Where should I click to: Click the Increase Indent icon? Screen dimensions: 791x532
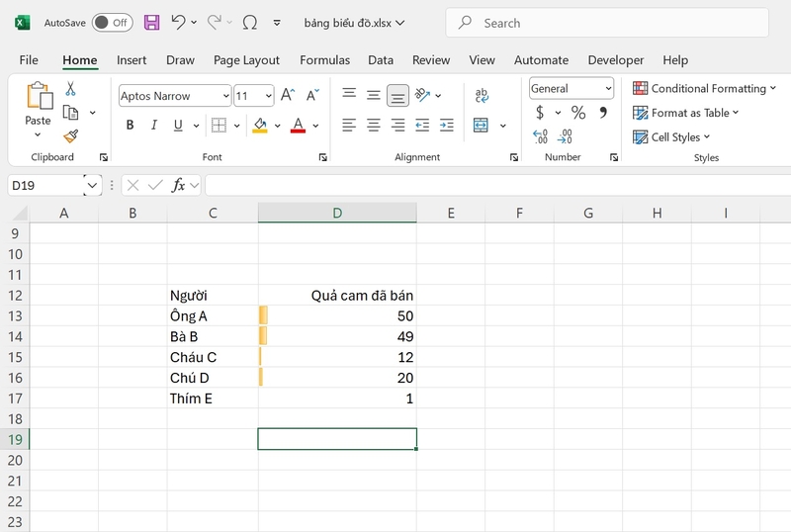click(447, 126)
